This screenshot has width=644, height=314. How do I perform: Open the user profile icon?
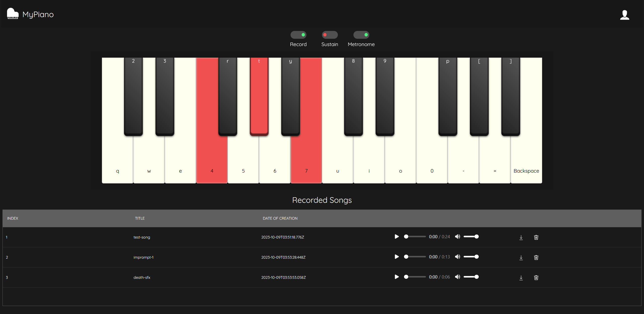(624, 15)
